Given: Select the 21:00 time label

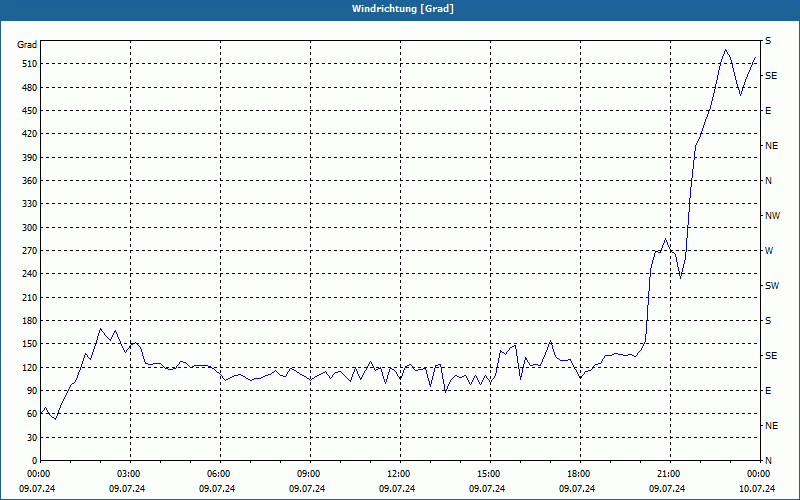Looking at the screenshot, I should pyautogui.click(x=667, y=474).
